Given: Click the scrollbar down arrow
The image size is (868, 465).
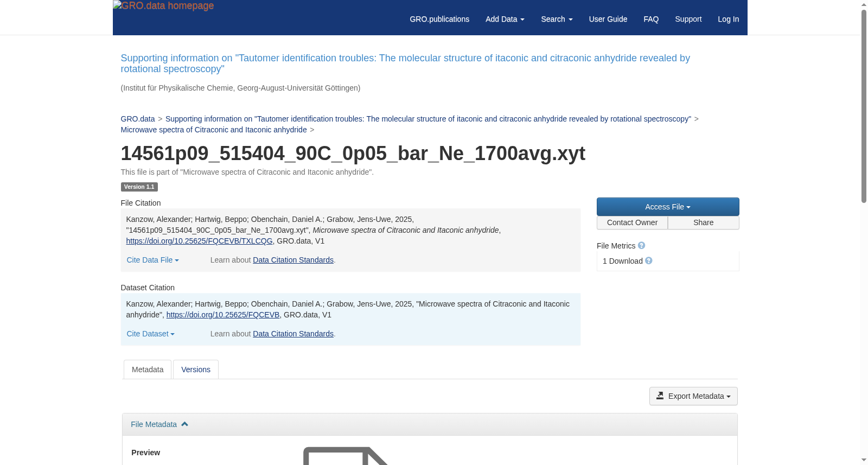Looking at the screenshot, I should [864, 460].
